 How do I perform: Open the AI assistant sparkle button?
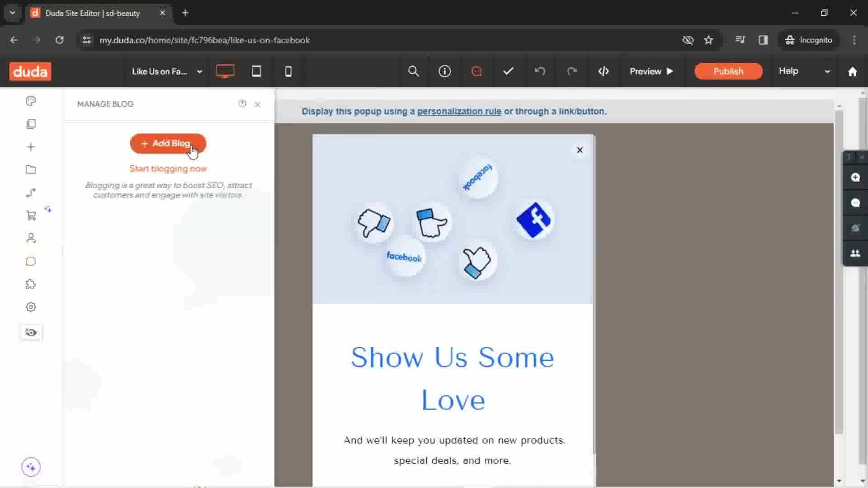pyautogui.click(x=31, y=467)
